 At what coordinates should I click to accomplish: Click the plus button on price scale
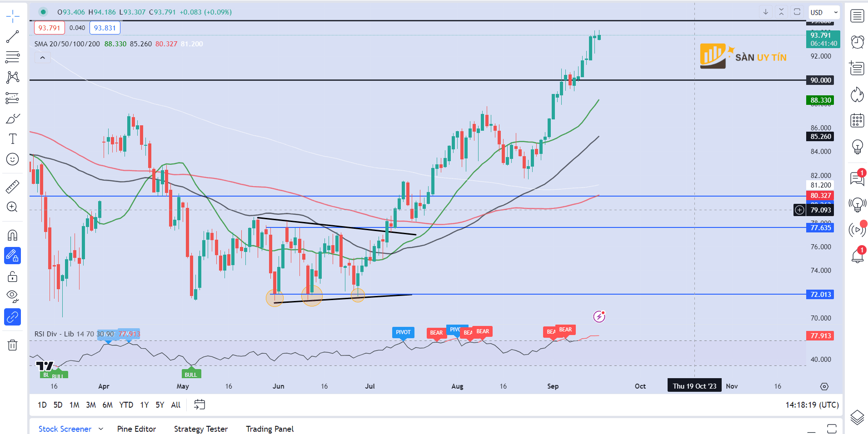pos(799,210)
